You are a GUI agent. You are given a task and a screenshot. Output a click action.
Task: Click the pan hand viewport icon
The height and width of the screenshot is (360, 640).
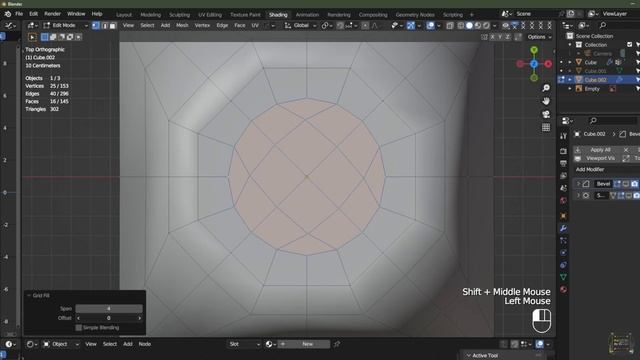coord(546,101)
